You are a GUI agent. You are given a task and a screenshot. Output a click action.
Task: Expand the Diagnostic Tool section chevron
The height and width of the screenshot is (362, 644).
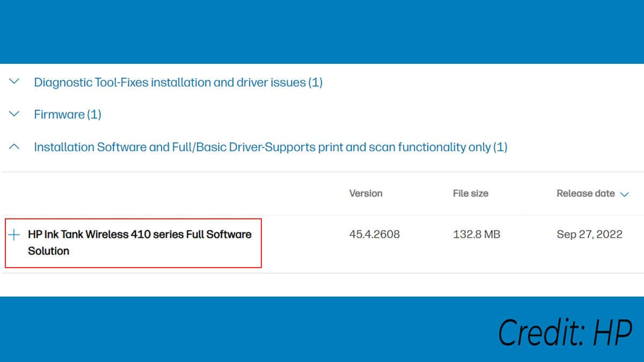[14, 82]
